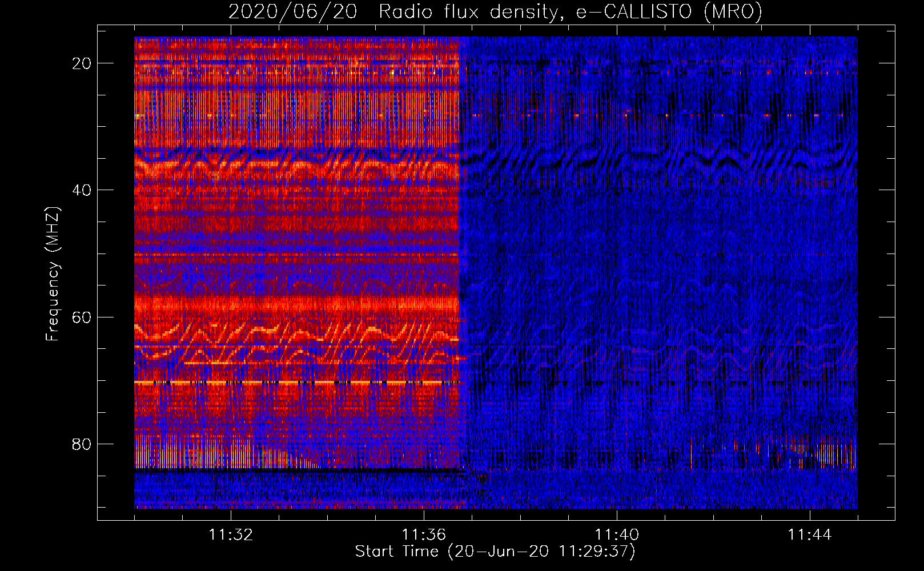This screenshot has height=571, width=924.
Task: Click the 11:44 time tick label
Action: pyautogui.click(x=810, y=535)
